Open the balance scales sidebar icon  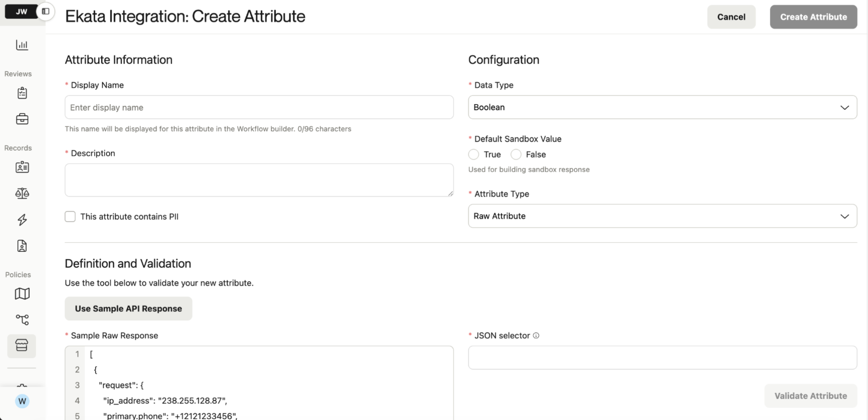tap(22, 193)
